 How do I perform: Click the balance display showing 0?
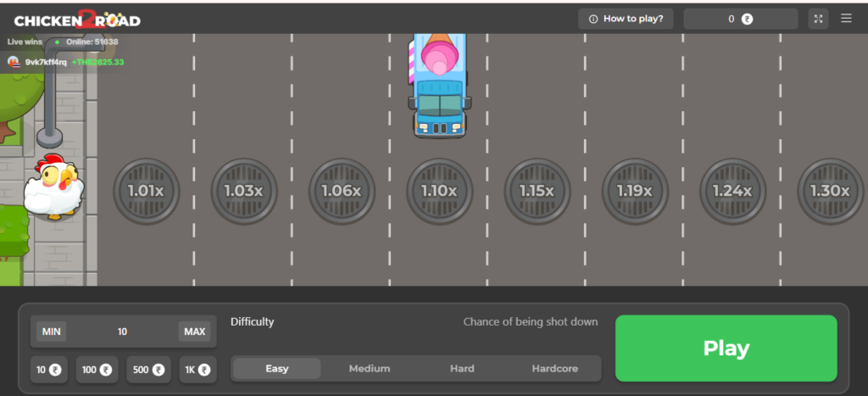[x=740, y=19]
